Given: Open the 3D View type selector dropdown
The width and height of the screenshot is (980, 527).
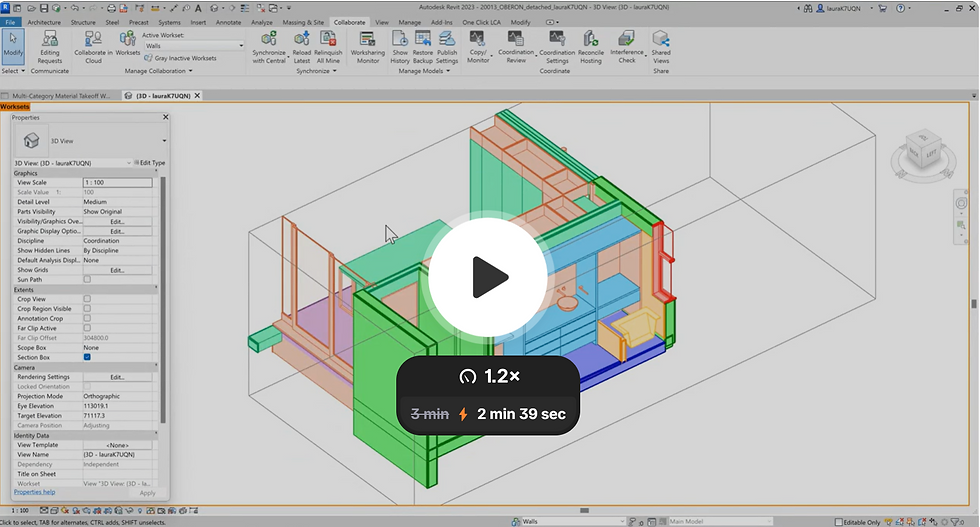Looking at the screenshot, I should click(x=164, y=141).
